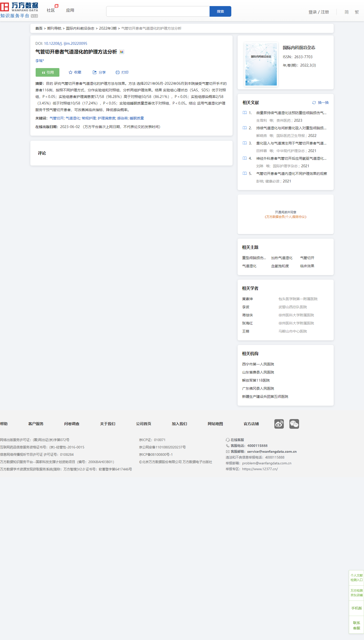Image resolution: width=364 pixels, height=640 pixels.
Task: Open the journal cover thumbnail
Action: tap(261, 64)
